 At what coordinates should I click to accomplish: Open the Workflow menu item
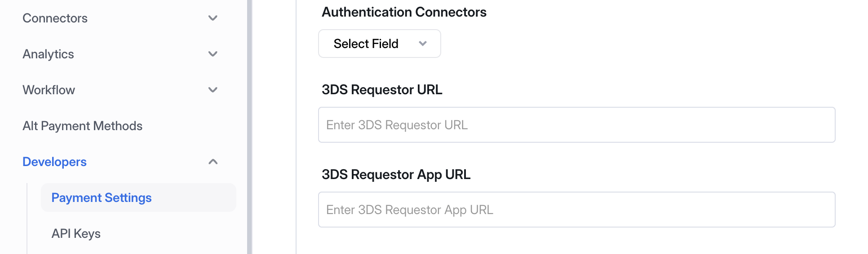coord(49,90)
